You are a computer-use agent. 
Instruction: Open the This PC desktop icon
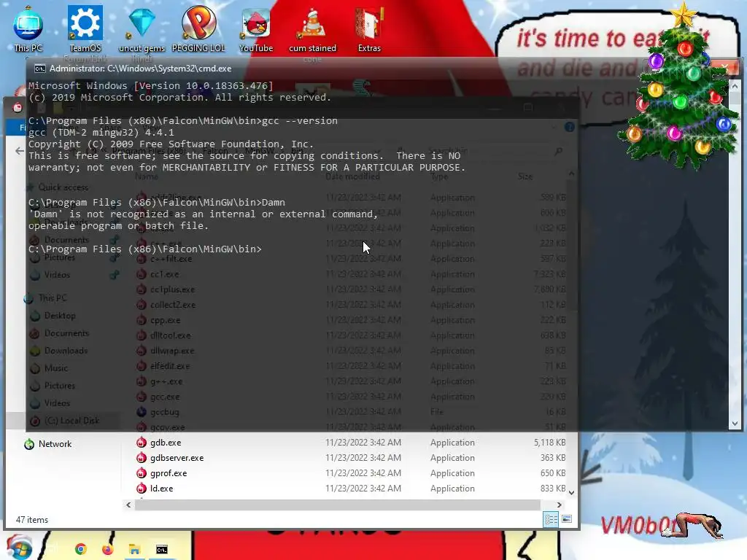(x=28, y=28)
